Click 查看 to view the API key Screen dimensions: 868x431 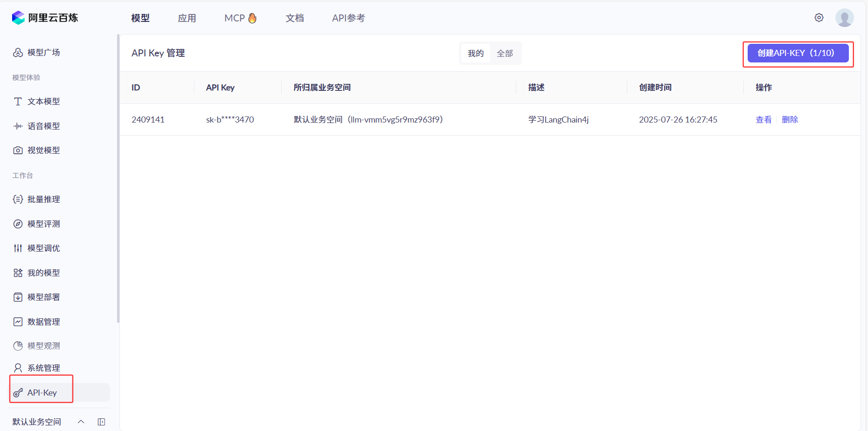click(x=763, y=120)
